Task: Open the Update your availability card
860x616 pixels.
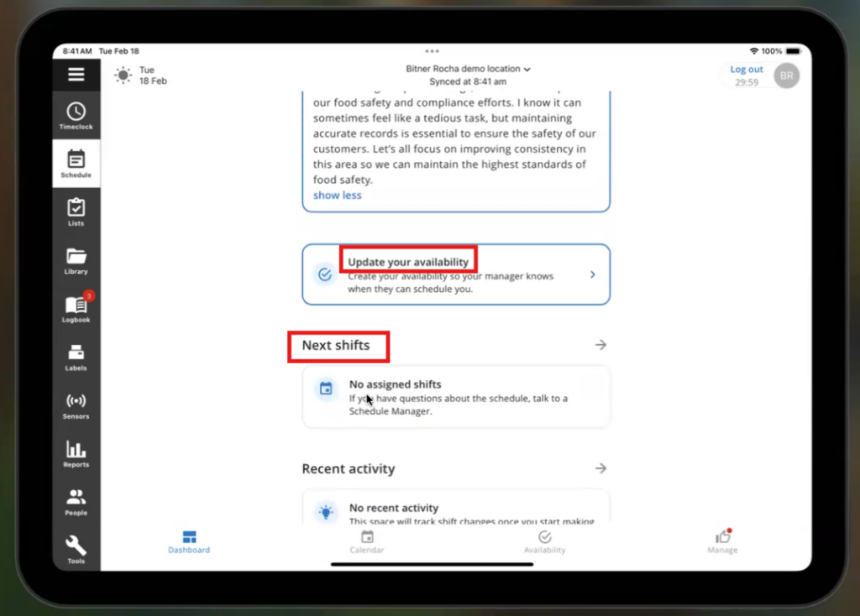Action: [456, 274]
